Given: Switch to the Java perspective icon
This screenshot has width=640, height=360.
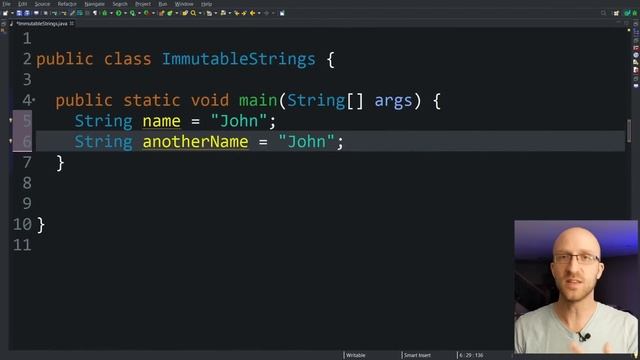Looking at the screenshot, I should tap(627, 13).
